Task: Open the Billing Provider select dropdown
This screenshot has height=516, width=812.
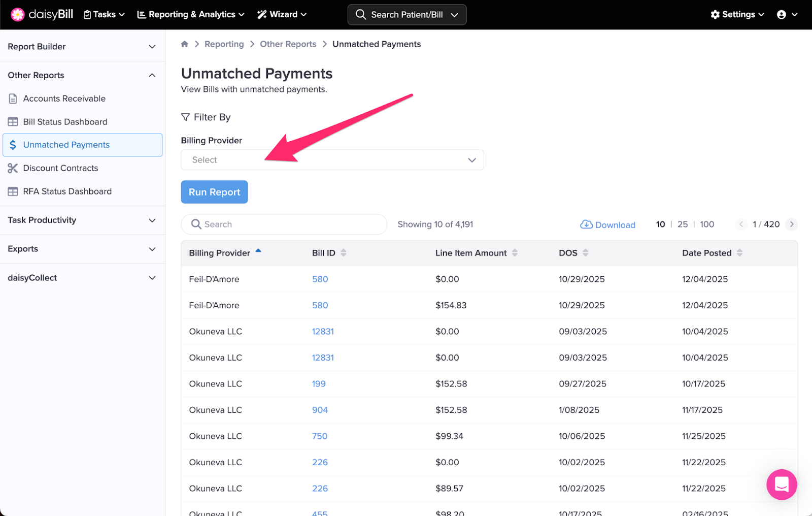Action: [332, 160]
